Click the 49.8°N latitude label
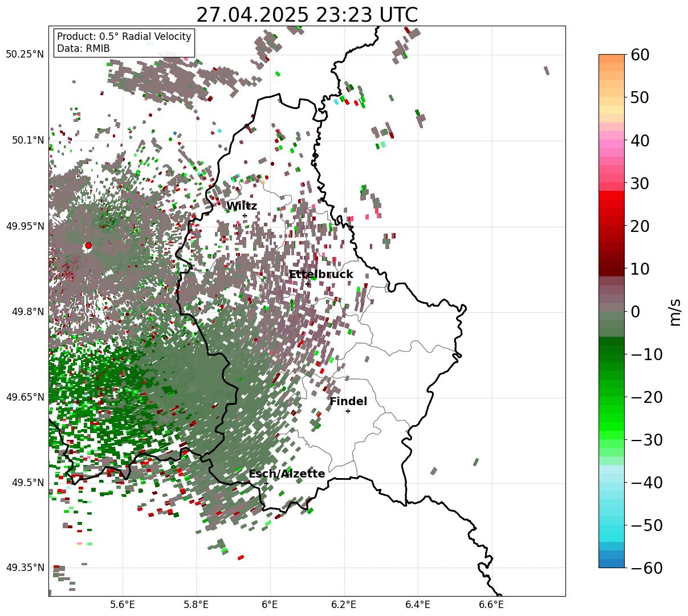The width and height of the screenshot is (688, 616). click(x=27, y=311)
